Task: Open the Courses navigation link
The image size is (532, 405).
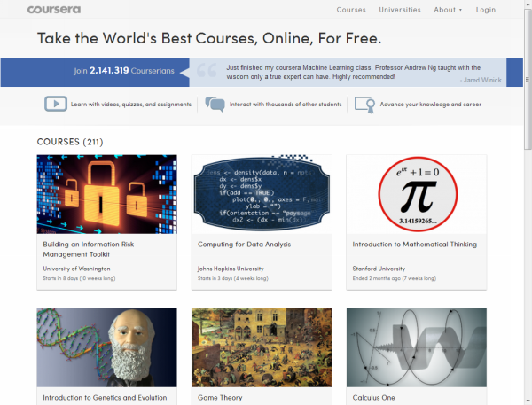Action: pos(351,10)
